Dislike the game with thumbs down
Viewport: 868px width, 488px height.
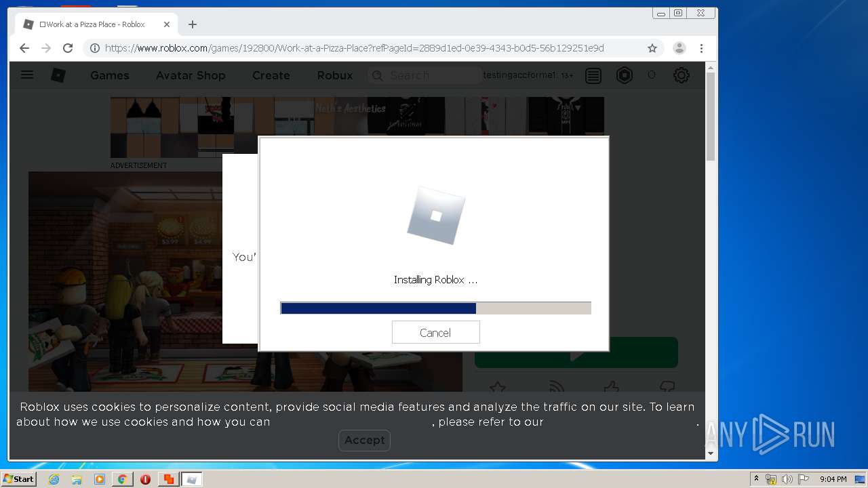point(667,386)
